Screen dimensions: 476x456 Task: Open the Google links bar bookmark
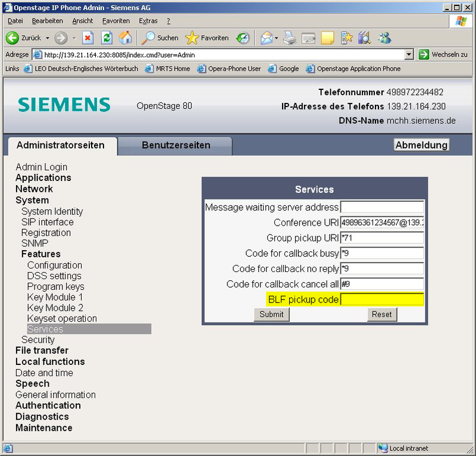[289, 68]
